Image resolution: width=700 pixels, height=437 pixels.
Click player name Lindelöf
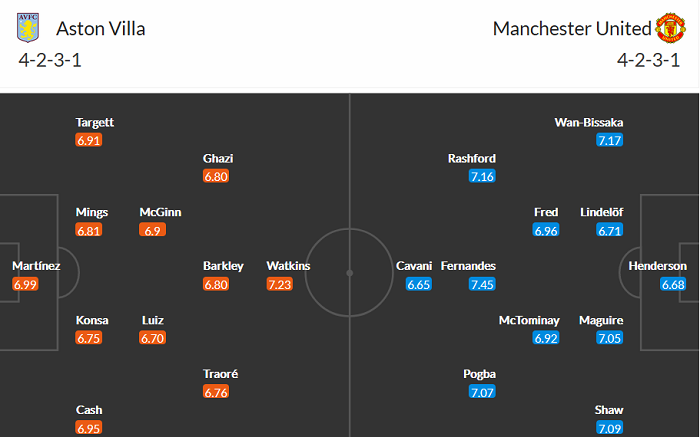point(602,212)
